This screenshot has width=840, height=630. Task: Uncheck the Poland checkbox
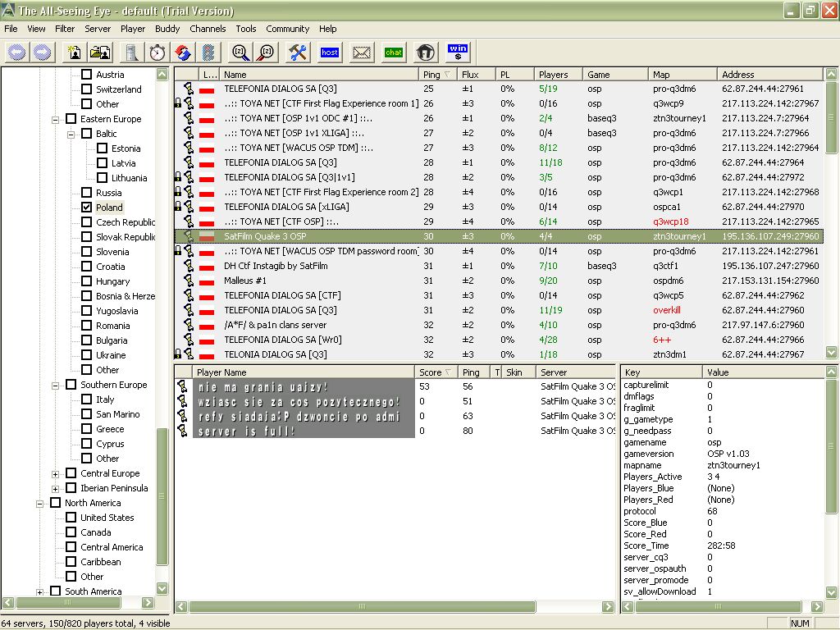point(87,208)
